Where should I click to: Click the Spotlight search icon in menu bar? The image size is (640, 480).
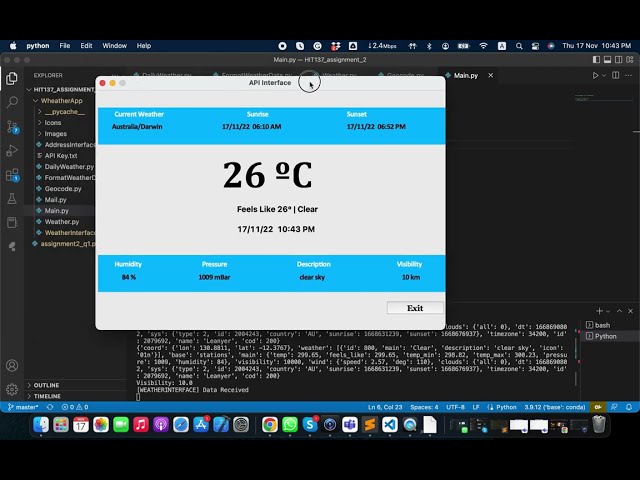(x=519, y=46)
